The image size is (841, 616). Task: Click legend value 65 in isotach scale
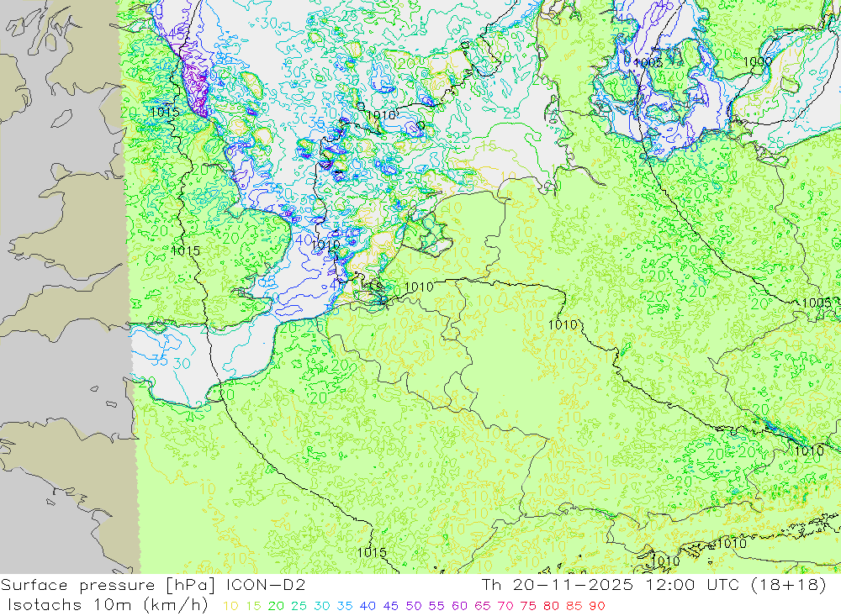(482, 606)
